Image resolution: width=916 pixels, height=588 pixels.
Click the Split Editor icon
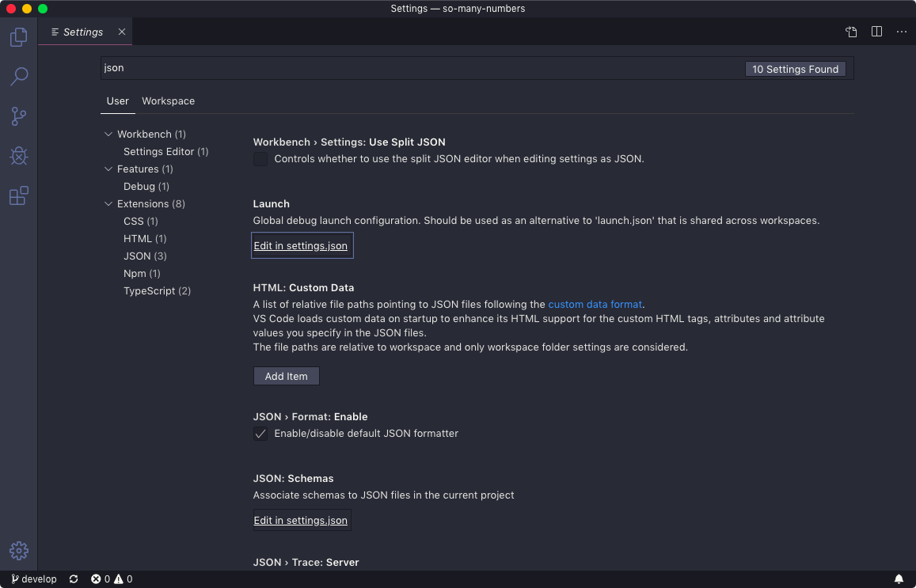point(876,32)
